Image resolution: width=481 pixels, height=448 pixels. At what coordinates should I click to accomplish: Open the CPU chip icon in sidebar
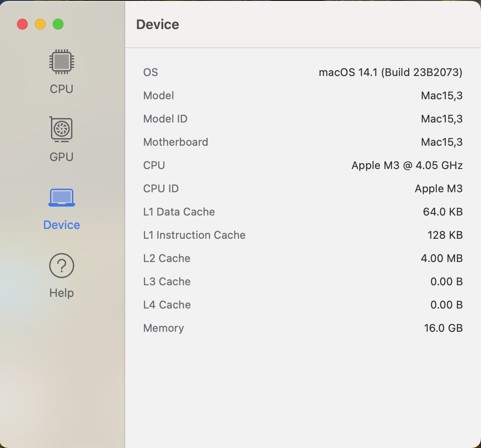[62, 62]
